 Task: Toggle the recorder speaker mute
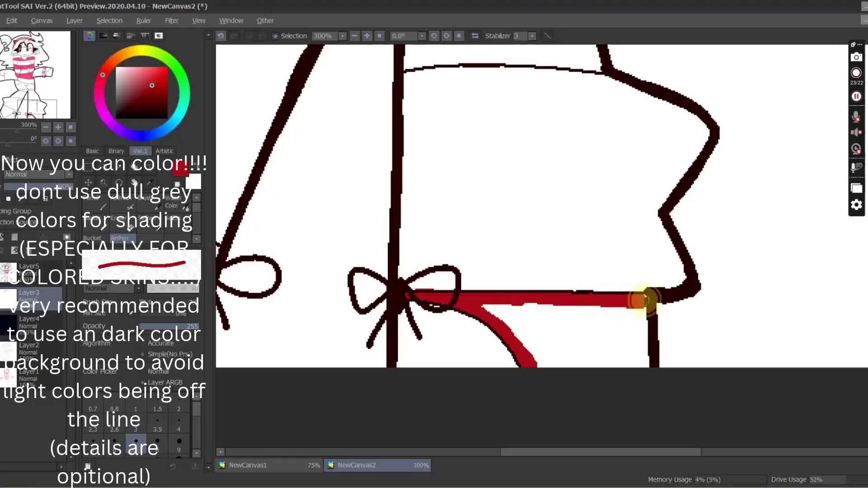[x=856, y=132]
